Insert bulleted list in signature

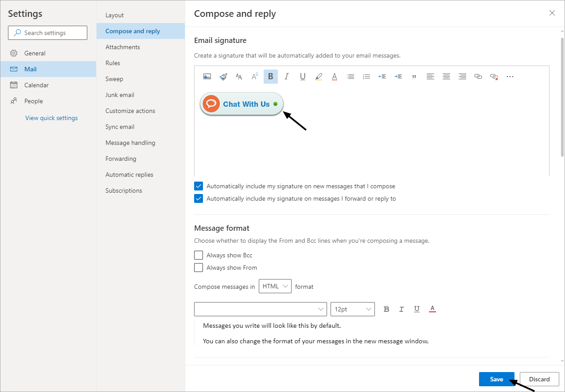[x=351, y=77]
